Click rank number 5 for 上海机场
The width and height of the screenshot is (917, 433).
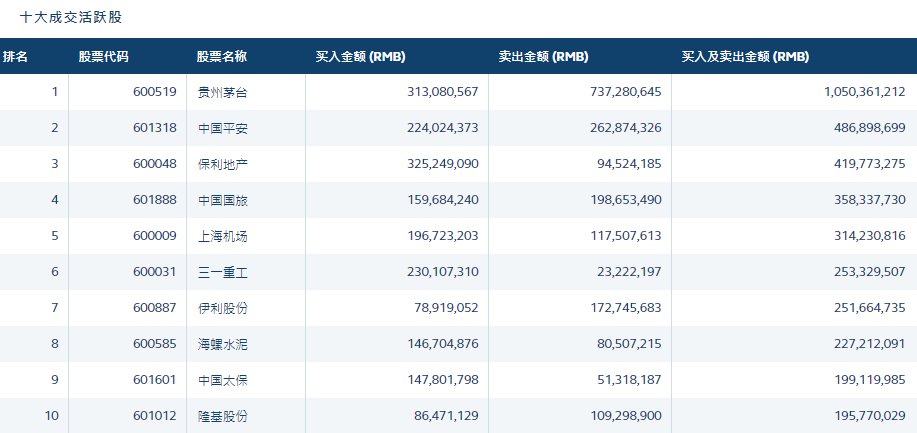pyautogui.click(x=55, y=236)
